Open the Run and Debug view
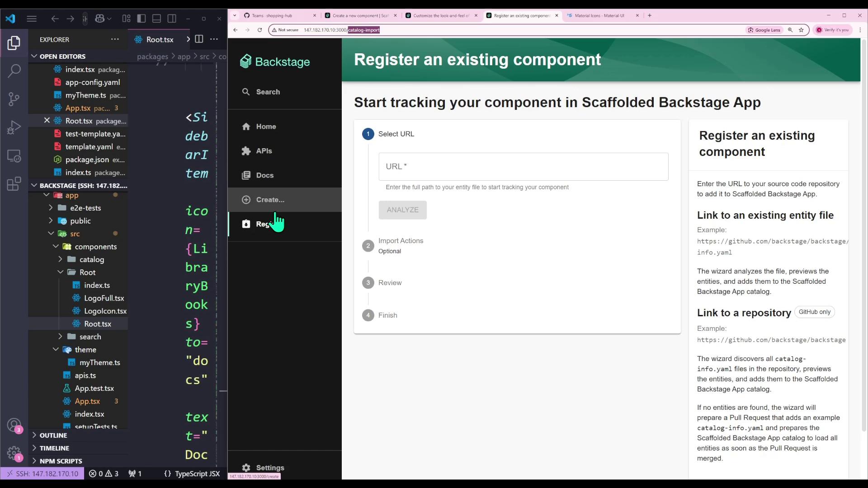The width and height of the screenshot is (868, 488). pos(14,127)
